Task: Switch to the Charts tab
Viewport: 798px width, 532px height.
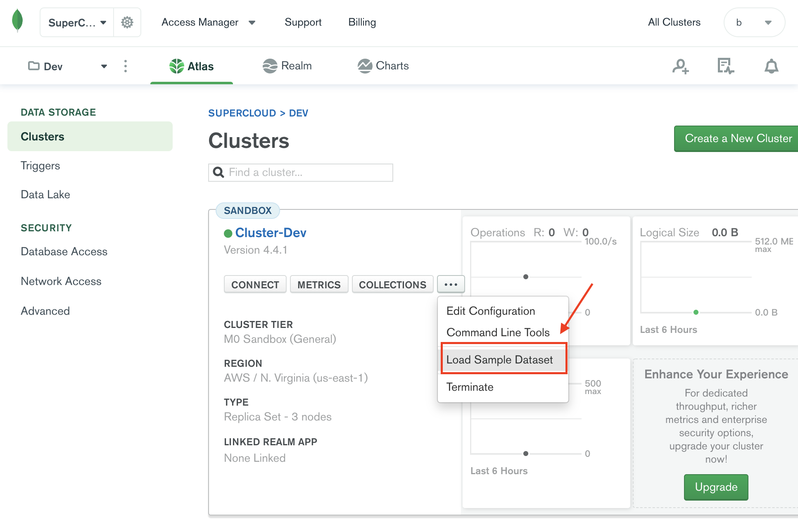Action: pyautogui.click(x=383, y=66)
